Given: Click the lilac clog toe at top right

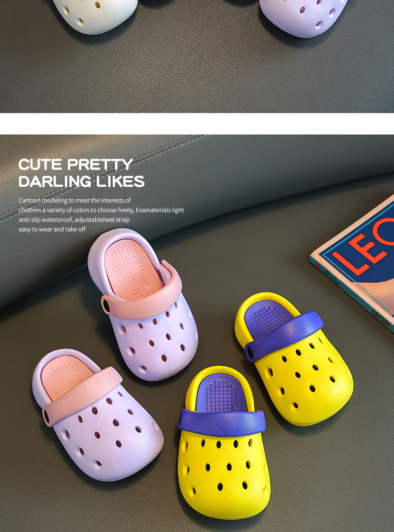Looking at the screenshot, I should [304, 17].
